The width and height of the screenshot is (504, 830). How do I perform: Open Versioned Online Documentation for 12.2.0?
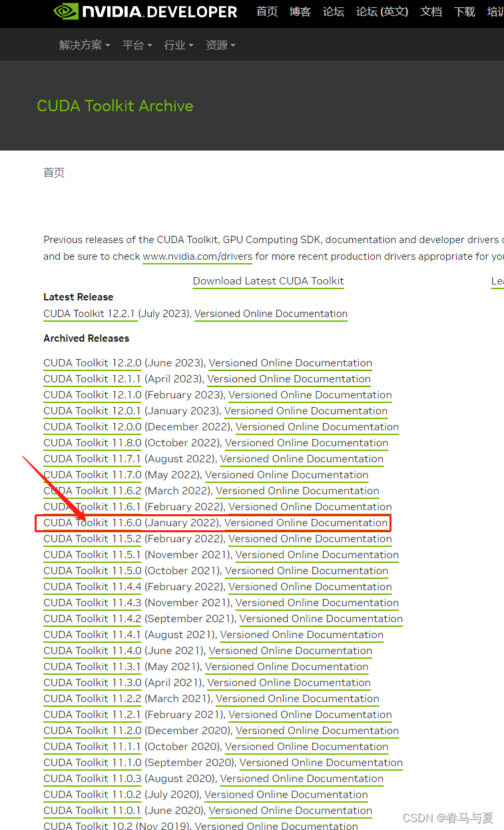coord(290,363)
